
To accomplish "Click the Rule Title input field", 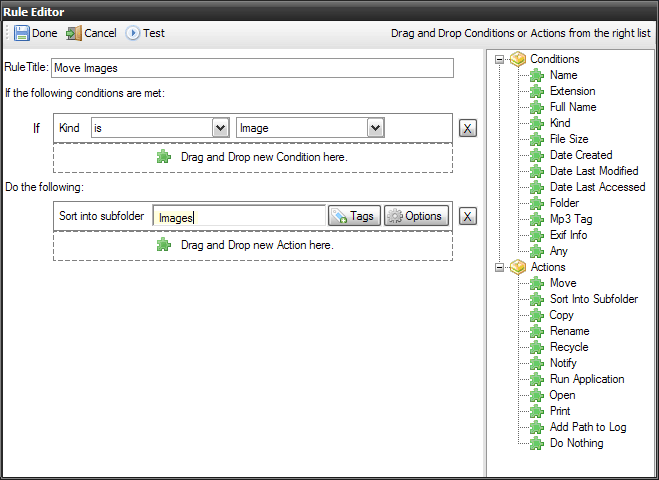I will 252,68.
